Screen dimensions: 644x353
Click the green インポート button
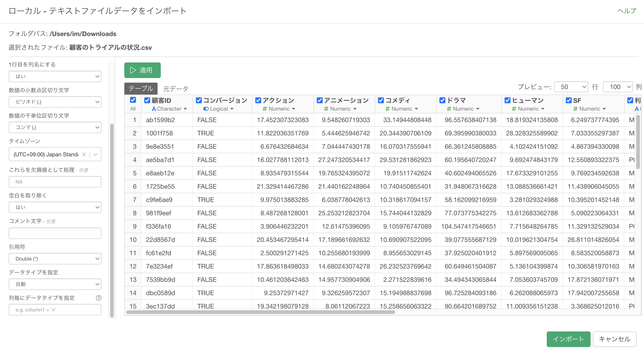click(x=568, y=339)
